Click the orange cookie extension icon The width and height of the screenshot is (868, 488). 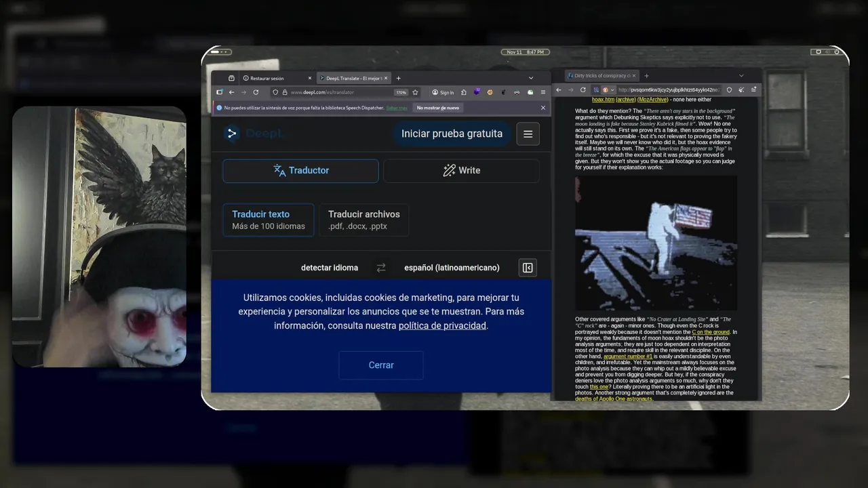(x=490, y=92)
